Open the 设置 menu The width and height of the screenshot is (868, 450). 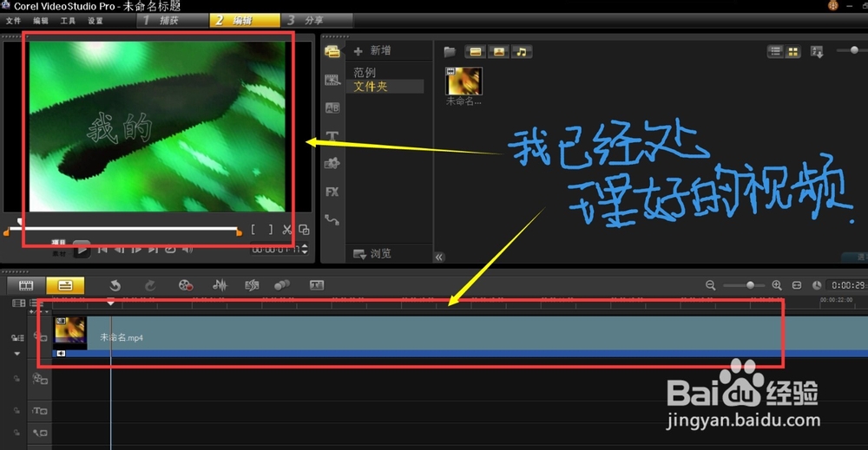click(95, 21)
